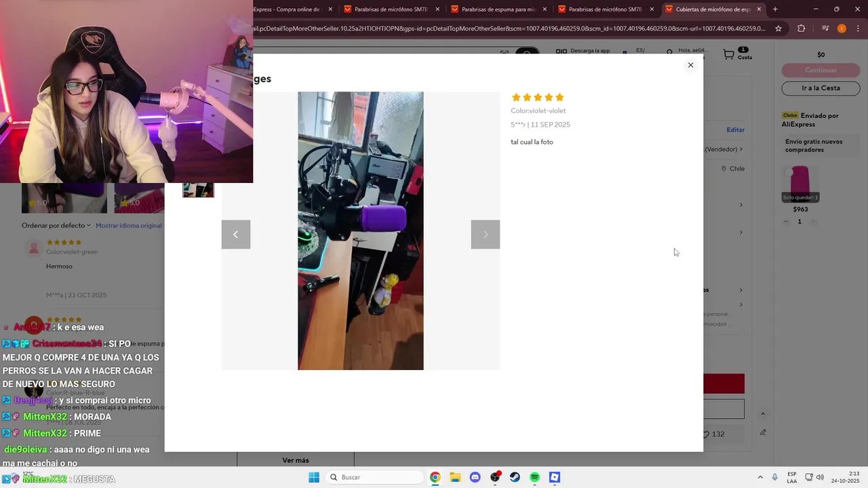Expand the '(Vendedor)' chevron row
Image resolution: width=868 pixels, height=488 pixels.
pyautogui.click(x=741, y=149)
